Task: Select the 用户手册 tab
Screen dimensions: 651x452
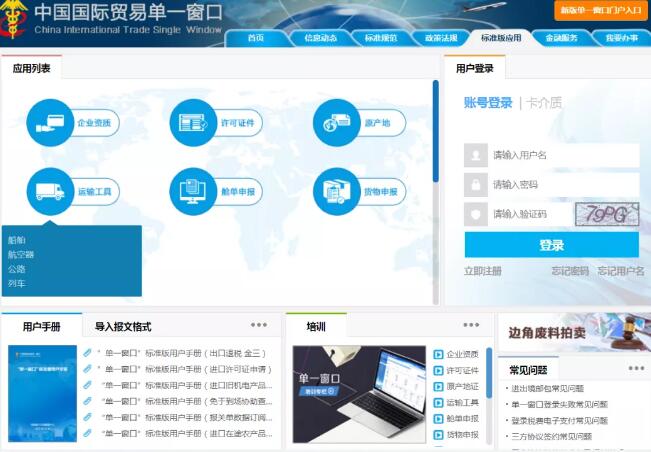Action: click(x=42, y=327)
